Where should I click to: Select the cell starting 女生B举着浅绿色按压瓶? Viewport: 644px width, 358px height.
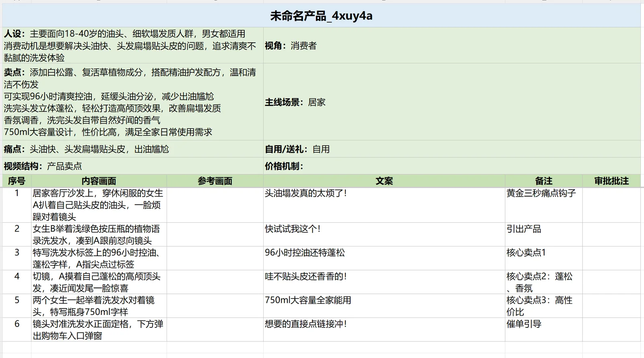(x=99, y=234)
